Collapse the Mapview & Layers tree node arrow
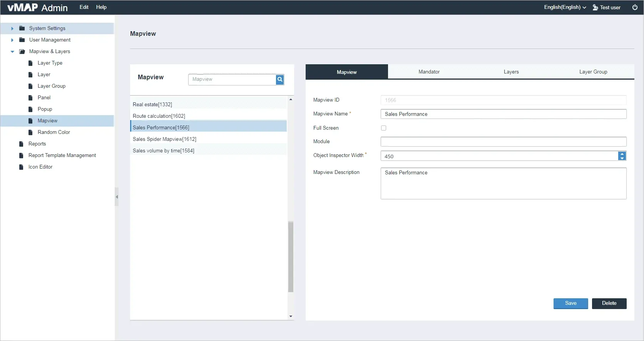The width and height of the screenshot is (644, 341). click(12, 52)
